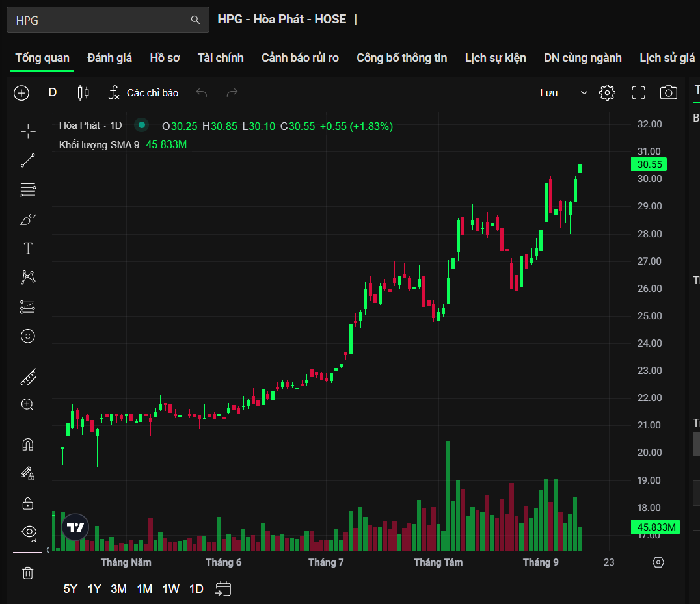Viewport: 700px width, 604px height.
Task: Open Cảnh báo rủi ro tab
Action: pyautogui.click(x=300, y=58)
